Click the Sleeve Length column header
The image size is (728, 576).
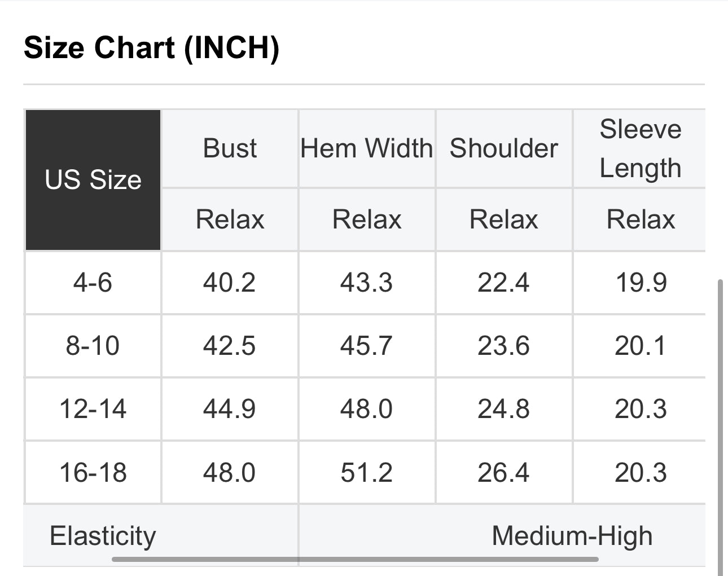point(641,149)
